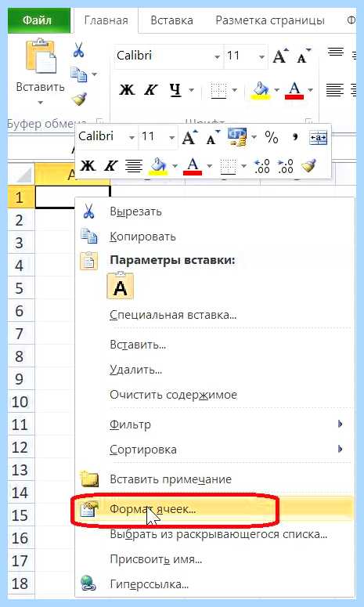Viewport: 364px width, 607px height.
Task: Choose Копировать from context menu
Action: point(215,237)
